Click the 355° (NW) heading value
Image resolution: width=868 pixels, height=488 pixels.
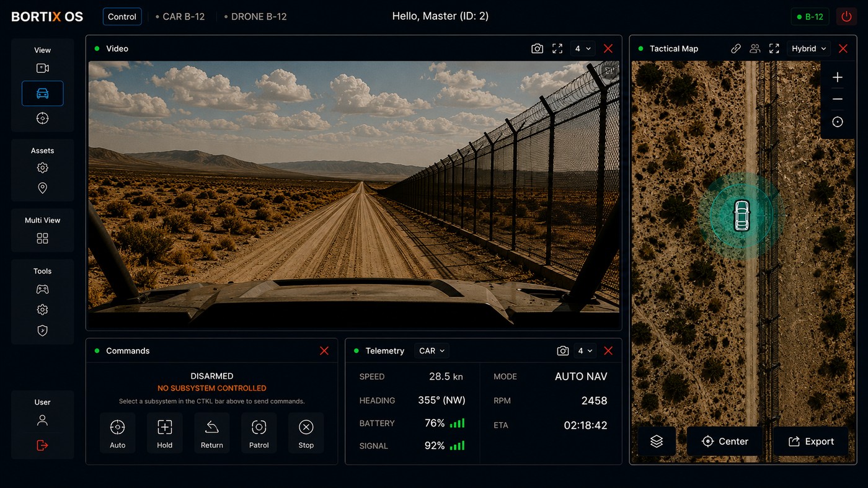click(x=441, y=401)
